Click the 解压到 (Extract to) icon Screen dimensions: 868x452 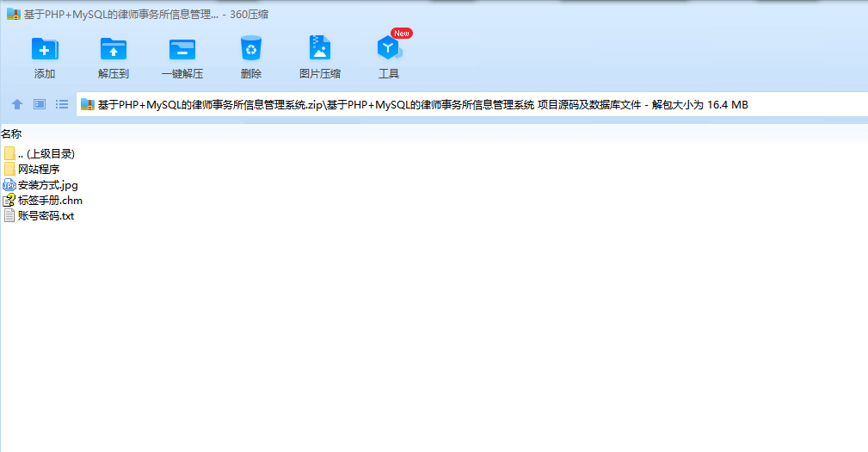click(113, 49)
